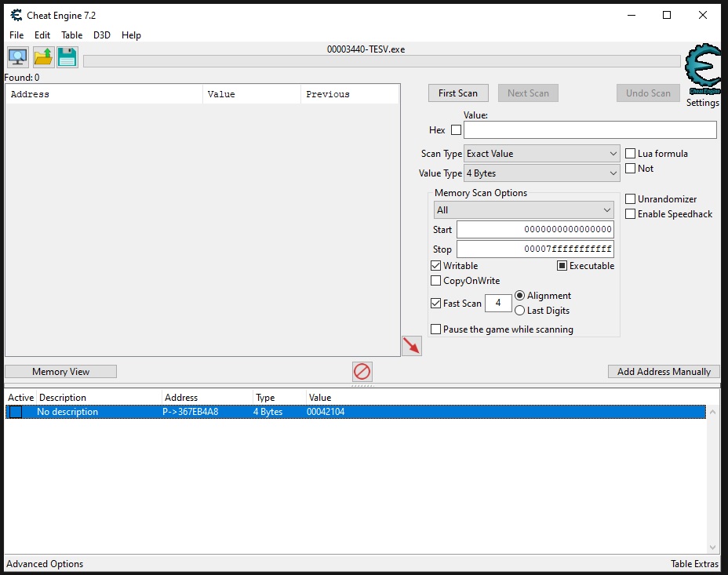Click the Previous column header
The image size is (728, 575).
click(350, 94)
